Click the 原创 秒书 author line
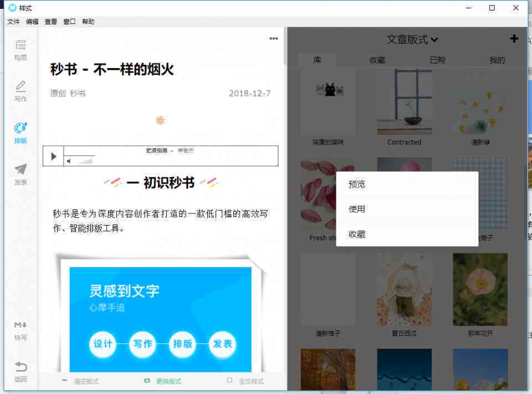 pyautogui.click(x=68, y=93)
